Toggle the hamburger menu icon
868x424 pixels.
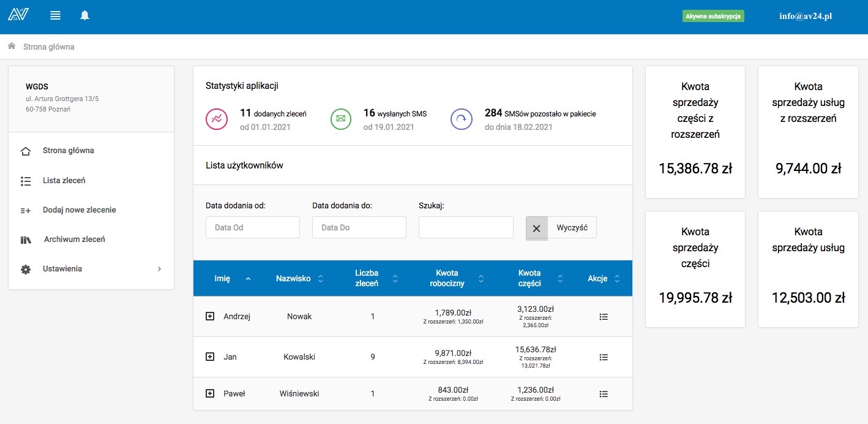click(x=55, y=16)
